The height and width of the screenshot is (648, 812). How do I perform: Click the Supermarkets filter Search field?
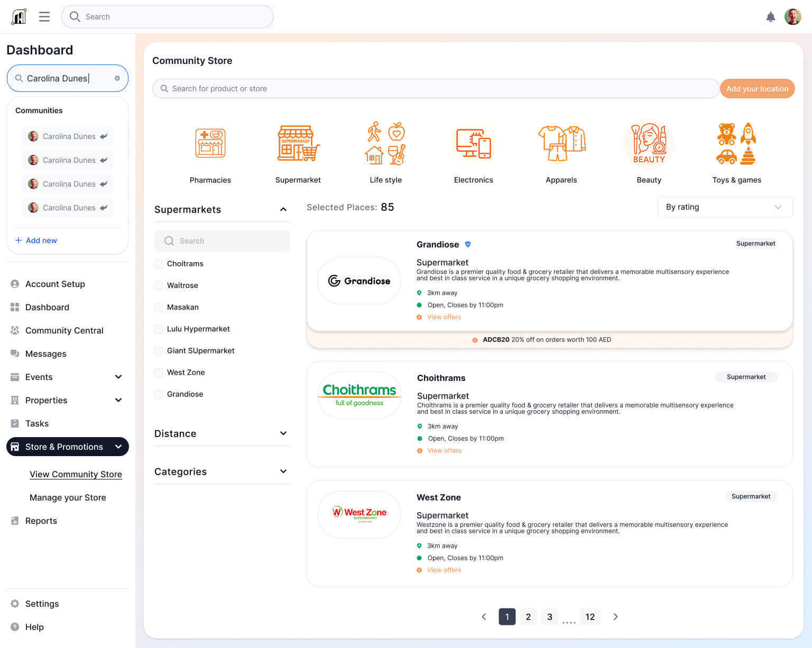tap(222, 241)
